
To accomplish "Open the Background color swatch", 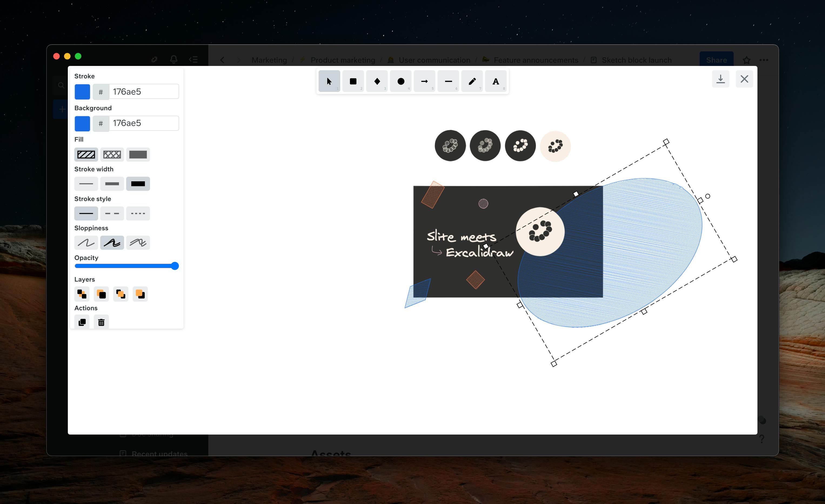I will (x=82, y=124).
